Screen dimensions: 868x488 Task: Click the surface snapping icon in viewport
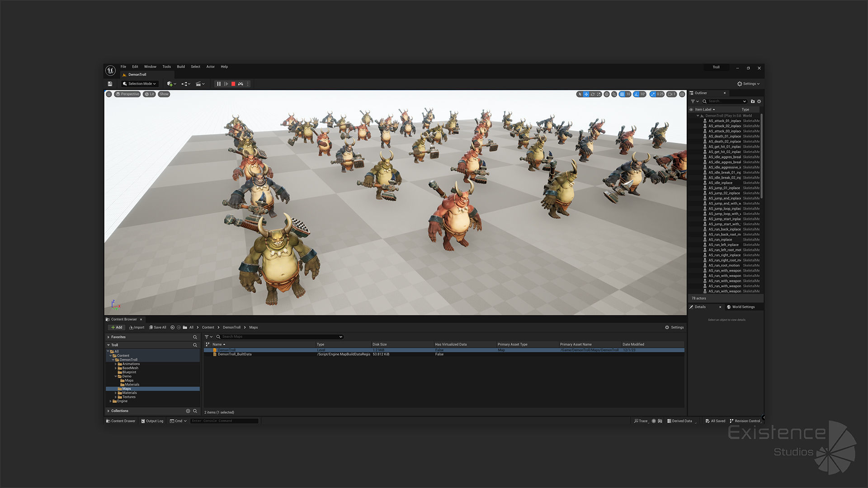click(x=614, y=94)
